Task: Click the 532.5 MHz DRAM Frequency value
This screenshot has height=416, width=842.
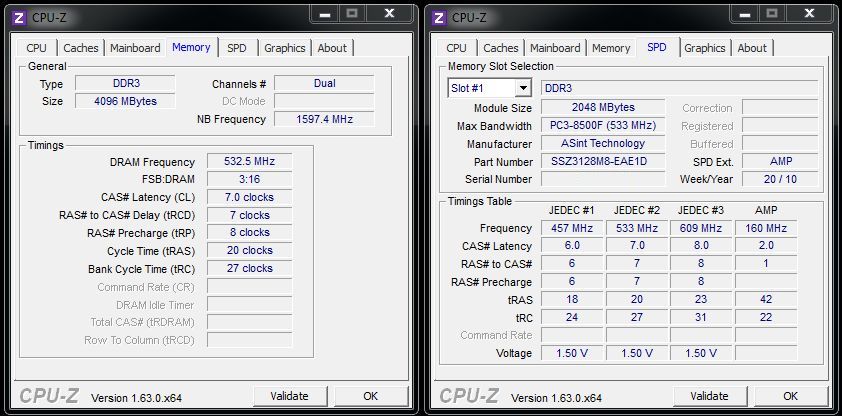Action: 250,161
